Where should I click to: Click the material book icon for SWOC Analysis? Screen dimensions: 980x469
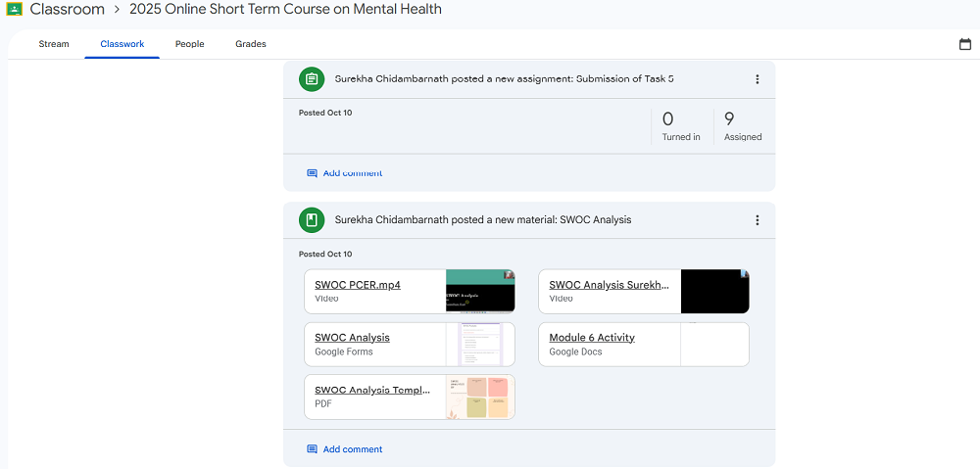pos(312,220)
